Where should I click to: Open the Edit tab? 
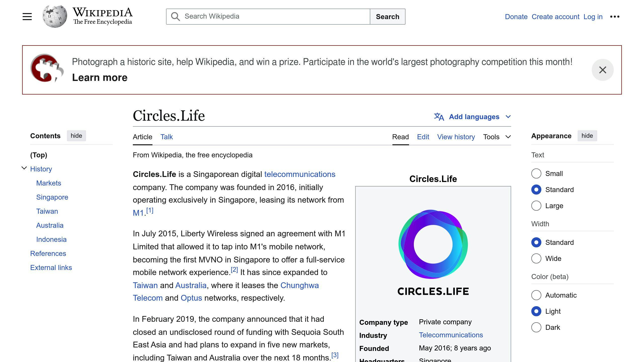pyautogui.click(x=423, y=137)
